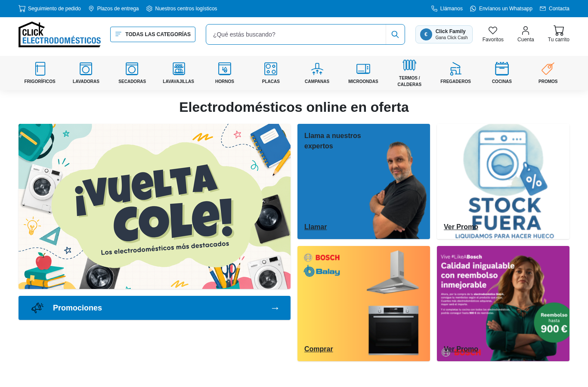This screenshot has height=387, width=588.
Task: Expand the Todas las categorías menu
Action: click(x=153, y=34)
